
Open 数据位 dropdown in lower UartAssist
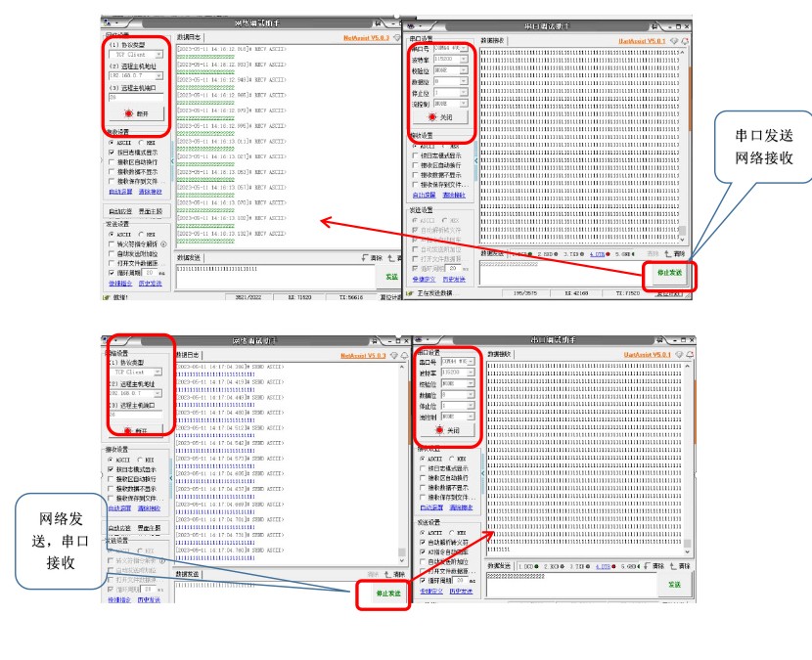tap(471, 395)
